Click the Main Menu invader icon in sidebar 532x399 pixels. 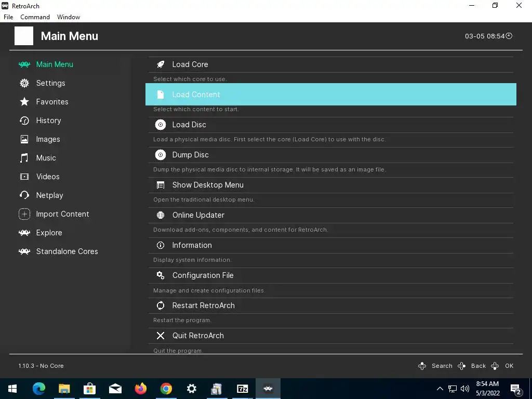pyautogui.click(x=24, y=64)
